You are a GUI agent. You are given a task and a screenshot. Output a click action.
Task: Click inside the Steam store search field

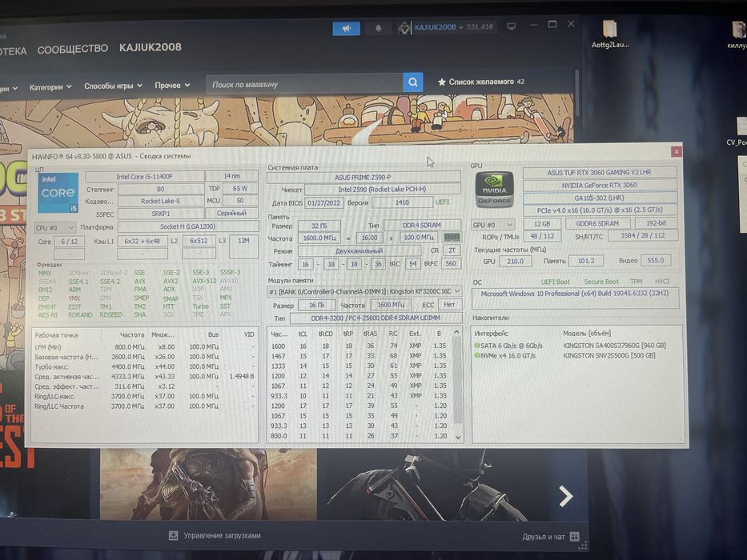tap(305, 84)
